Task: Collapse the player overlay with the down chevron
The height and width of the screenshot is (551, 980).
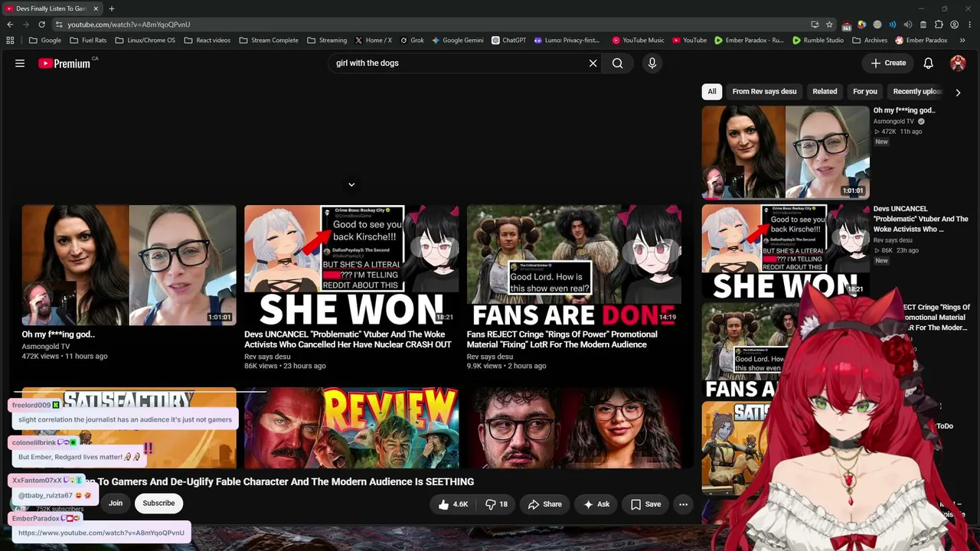Action: [351, 184]
